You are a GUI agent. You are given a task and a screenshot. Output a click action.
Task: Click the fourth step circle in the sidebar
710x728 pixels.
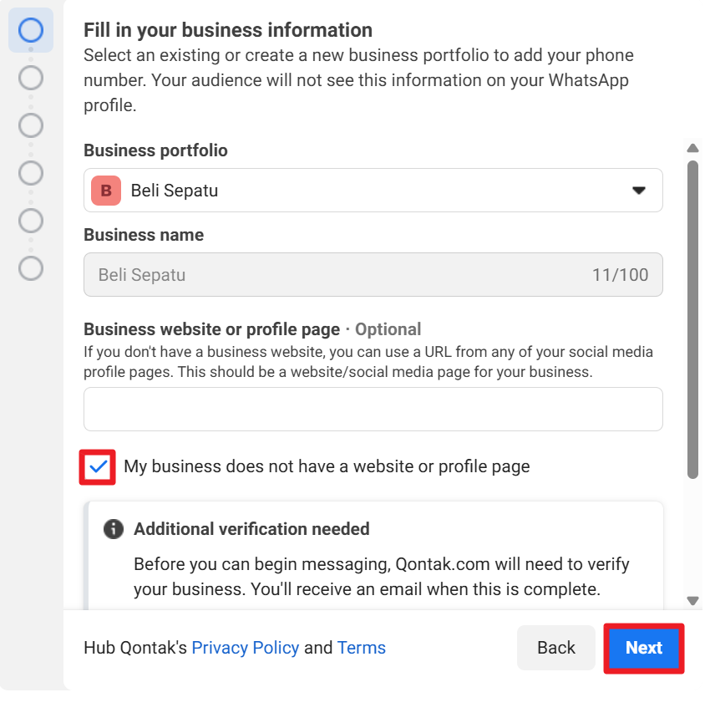tap(31, 174)
